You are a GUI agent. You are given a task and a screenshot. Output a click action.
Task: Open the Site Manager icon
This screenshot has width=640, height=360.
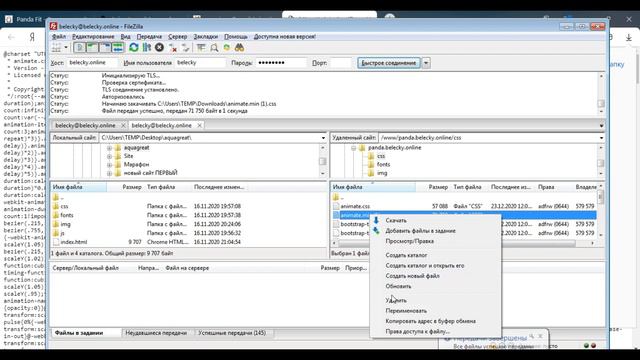click(57, 48)
